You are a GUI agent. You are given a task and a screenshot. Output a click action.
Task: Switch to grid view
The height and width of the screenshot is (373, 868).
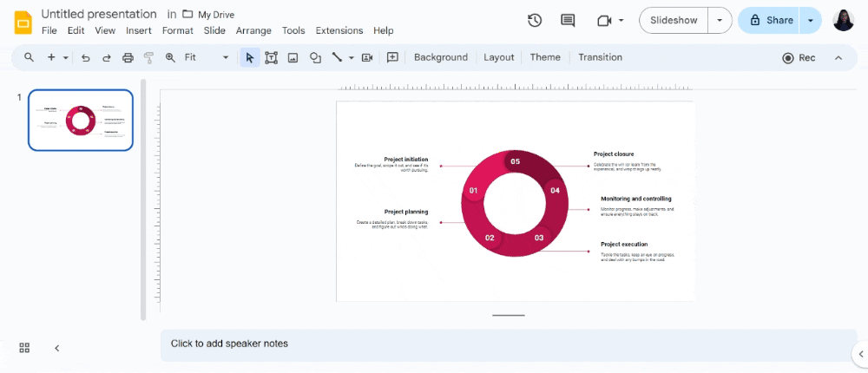(x=24, y=348)
